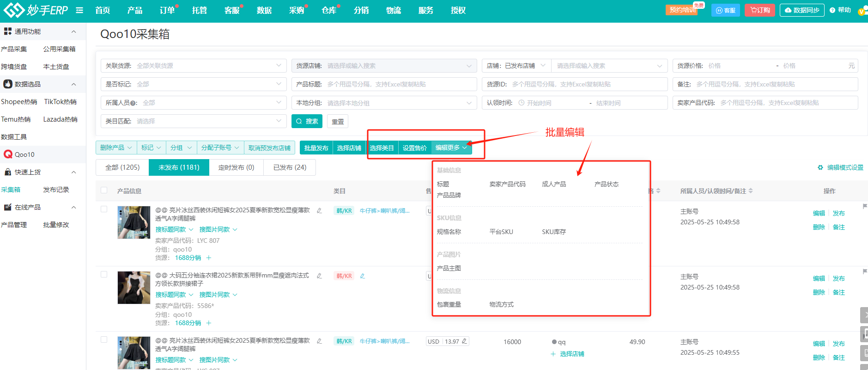This screenshot has height=370, width=868.
Task: Click 选择店铺 link in third product row
Action: point(572,354)
